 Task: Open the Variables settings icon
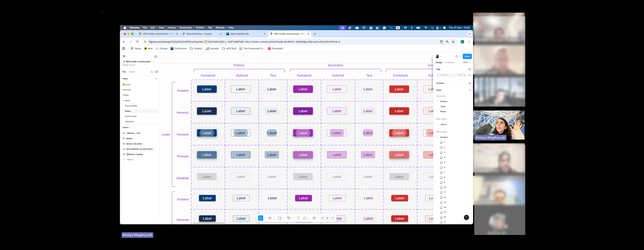click(x=470, y=83)
